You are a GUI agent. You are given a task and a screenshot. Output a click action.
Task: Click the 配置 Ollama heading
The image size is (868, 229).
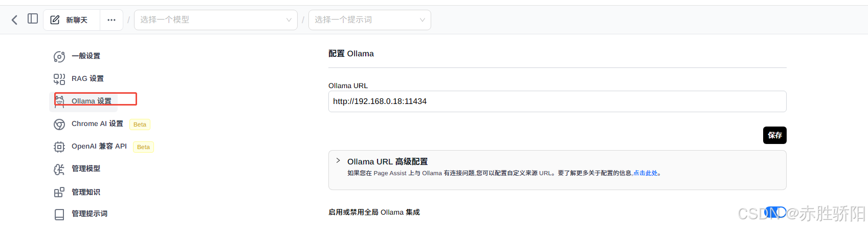point(351,53)
